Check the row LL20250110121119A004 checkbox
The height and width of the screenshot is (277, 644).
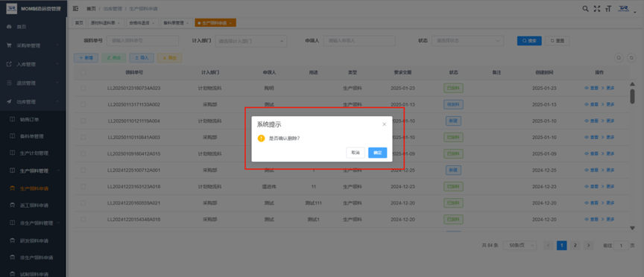pyautogui.click(x=83, y=121)
